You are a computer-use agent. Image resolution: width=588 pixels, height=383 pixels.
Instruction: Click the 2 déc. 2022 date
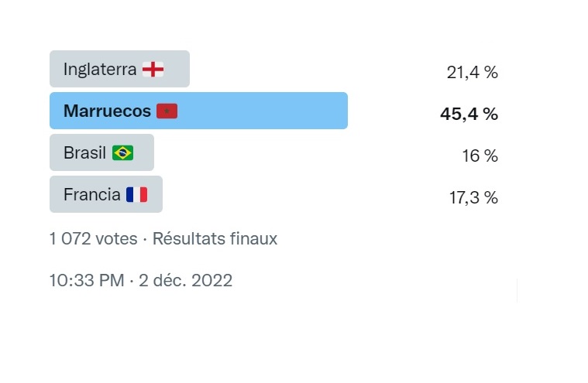(x=185, y=280)
